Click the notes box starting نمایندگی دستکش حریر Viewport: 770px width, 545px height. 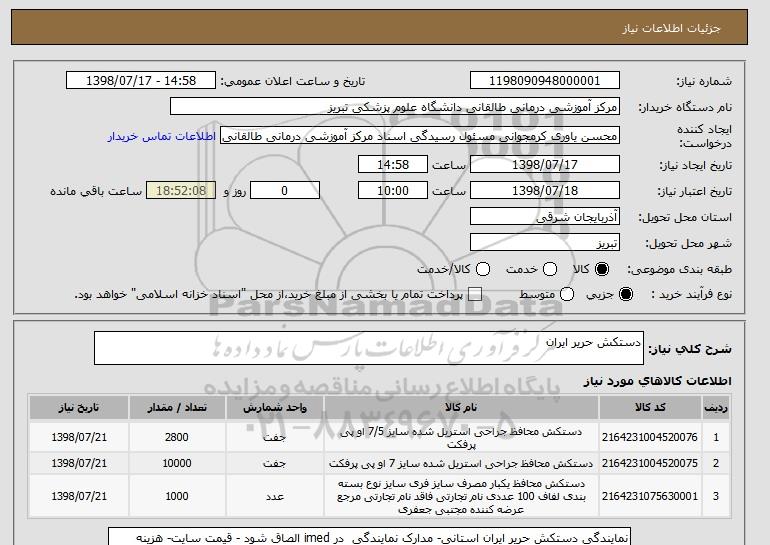[369, 536]
